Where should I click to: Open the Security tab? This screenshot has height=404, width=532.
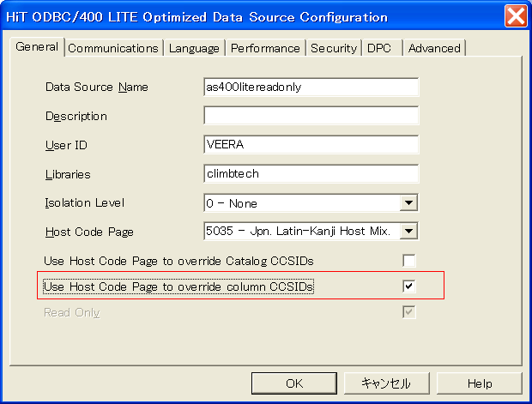(x=334, y=48)
